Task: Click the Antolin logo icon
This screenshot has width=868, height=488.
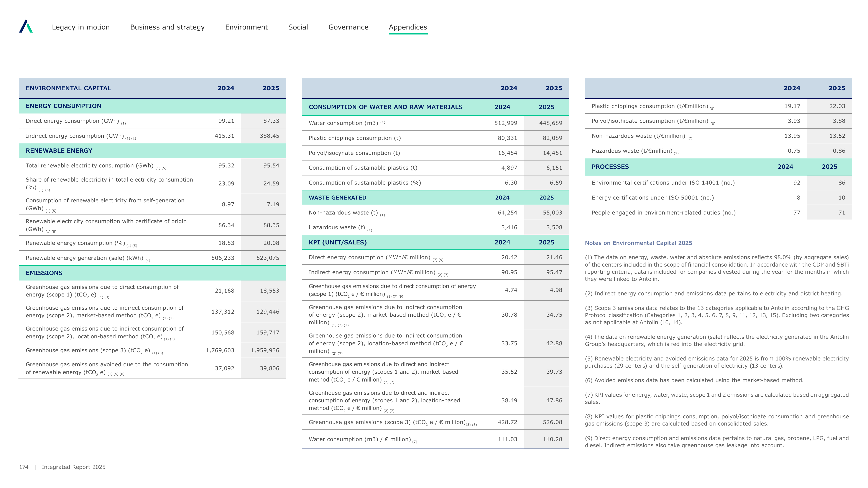Action: (26, 26)
